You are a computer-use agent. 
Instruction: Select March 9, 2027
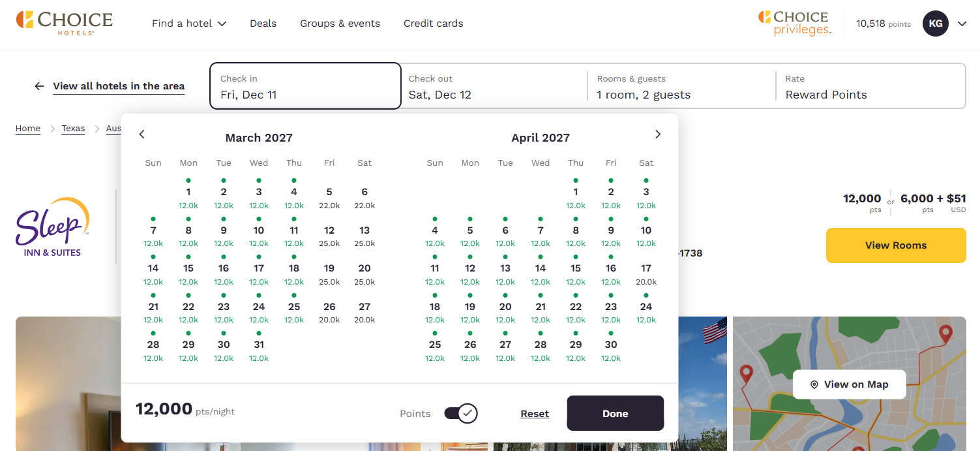(224, 231)
